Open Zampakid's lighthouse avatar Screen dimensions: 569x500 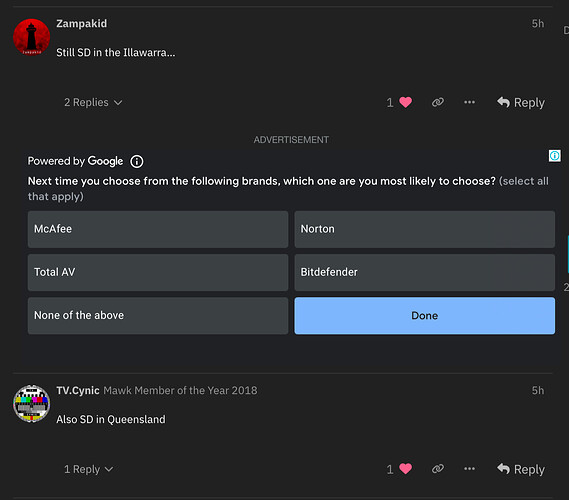(32, 37)
